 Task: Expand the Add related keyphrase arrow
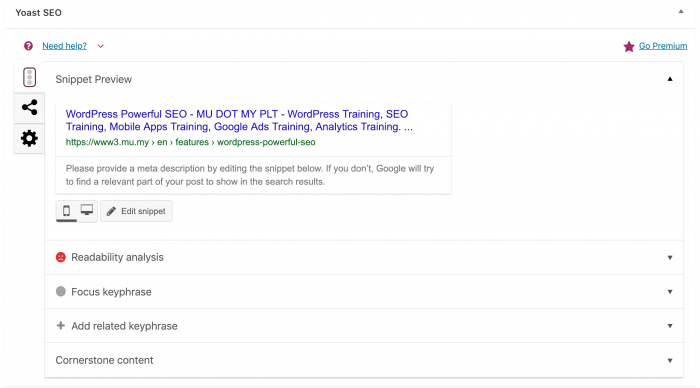pos(670,326)
